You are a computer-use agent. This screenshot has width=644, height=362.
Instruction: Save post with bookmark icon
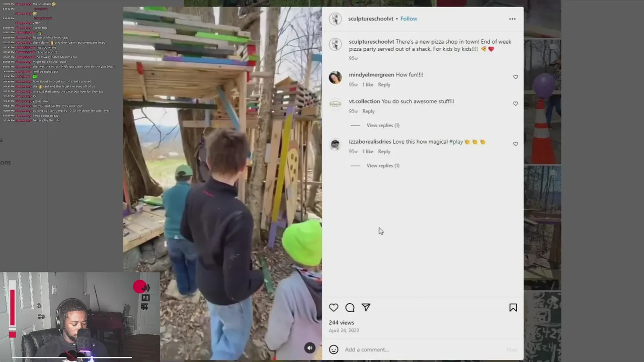[x=513, y=308]
